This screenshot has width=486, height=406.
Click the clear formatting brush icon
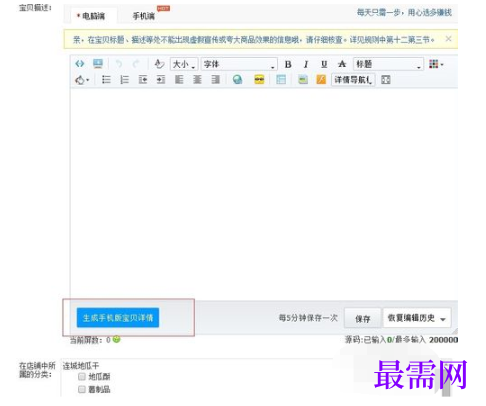159,63
